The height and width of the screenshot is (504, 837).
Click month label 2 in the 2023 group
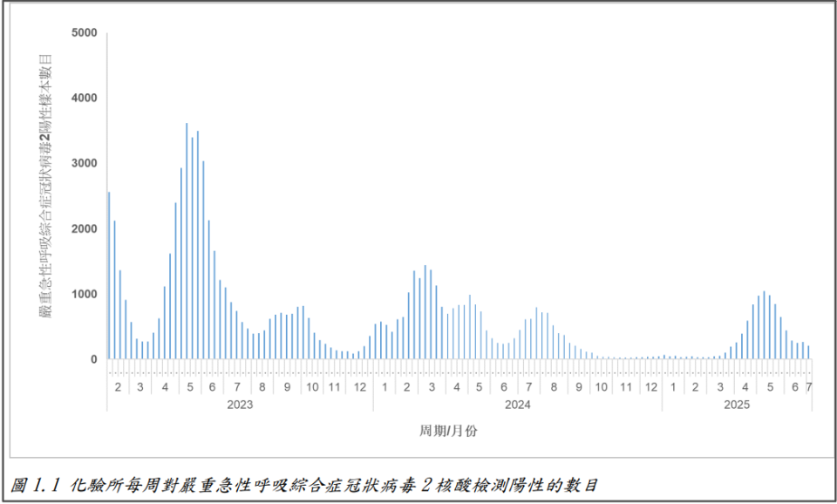pyautogui.click(x=118, y=387)
